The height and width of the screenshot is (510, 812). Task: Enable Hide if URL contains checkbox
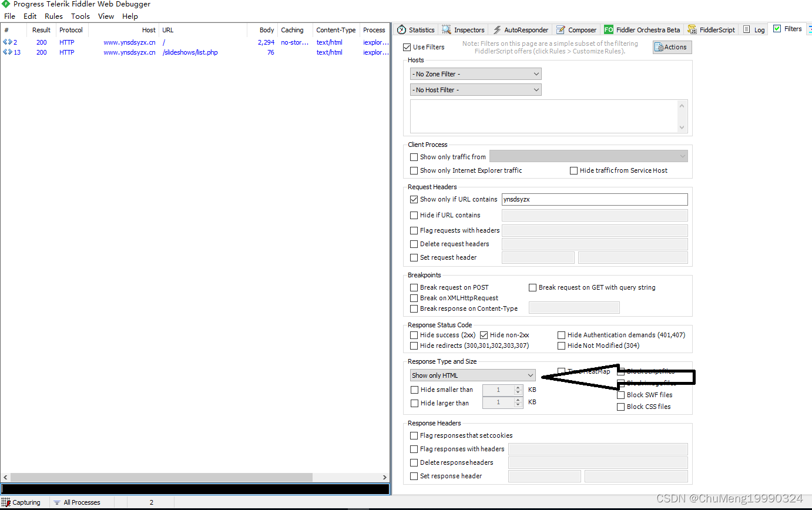pyautogui.click(x=414, y=215)
